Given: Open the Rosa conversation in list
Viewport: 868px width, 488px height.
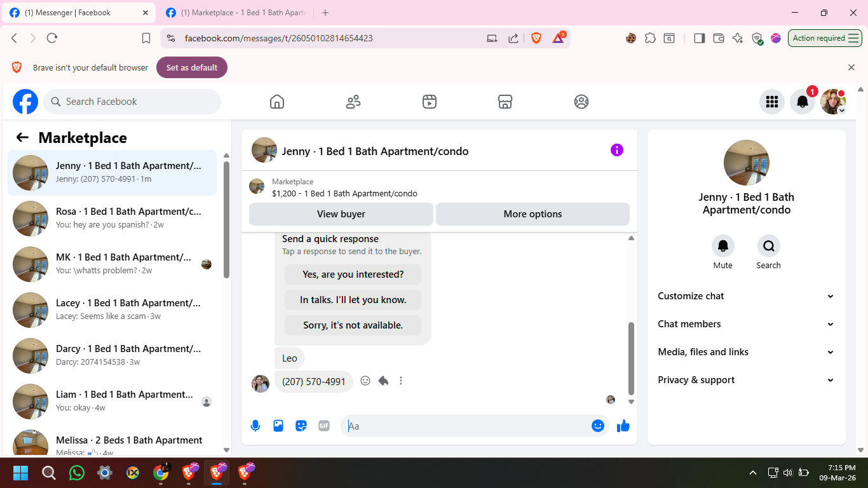Looking at the screenshot, I should [112, 219].
